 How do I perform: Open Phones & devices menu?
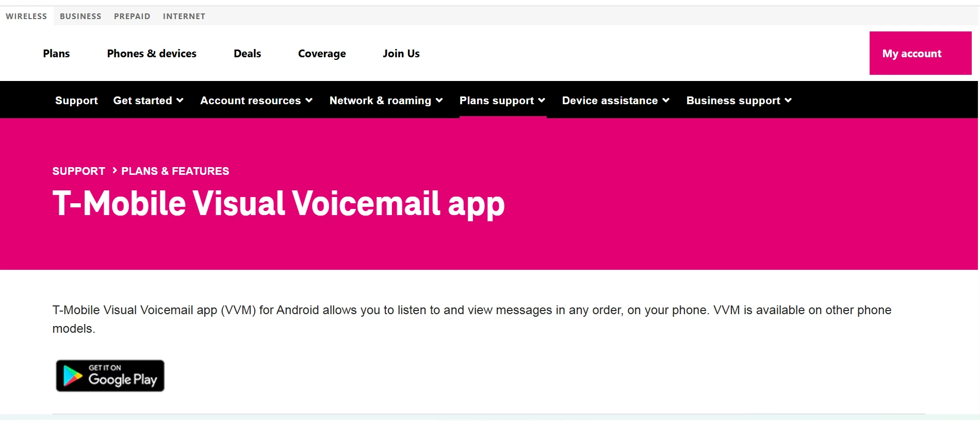(x=152, y=54)
